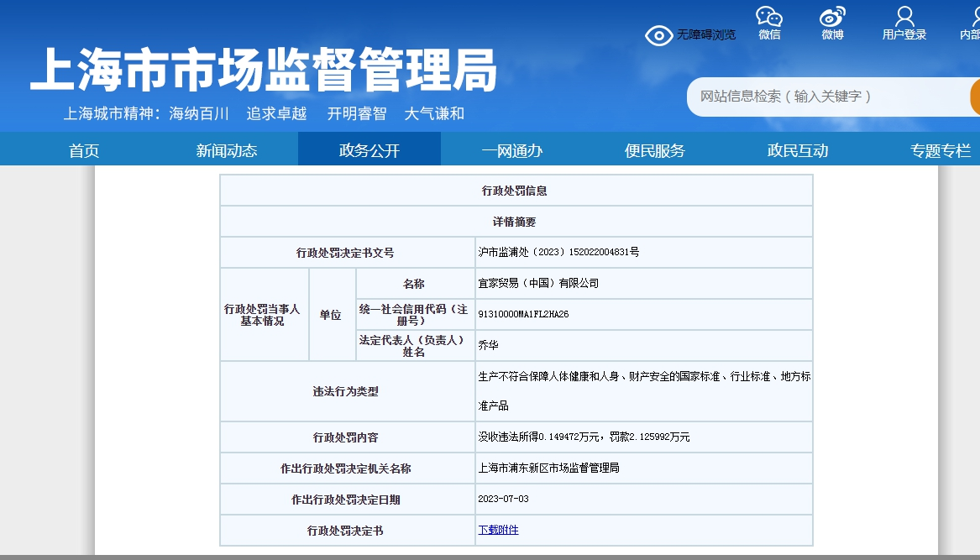Click the decision date 2023-07-03 cell
This screenshot has height=560, width=980.
tap(503, 499)
